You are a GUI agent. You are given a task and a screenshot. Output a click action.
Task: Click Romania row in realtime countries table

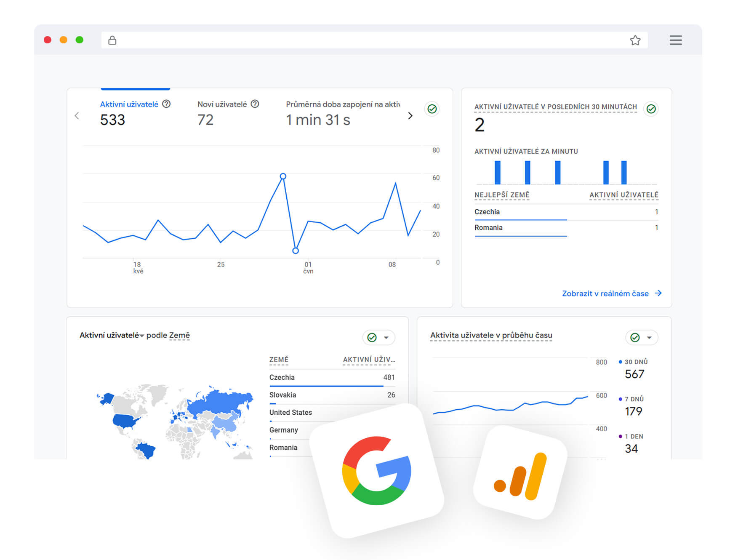pyautogui.click(x=566, y=228)
